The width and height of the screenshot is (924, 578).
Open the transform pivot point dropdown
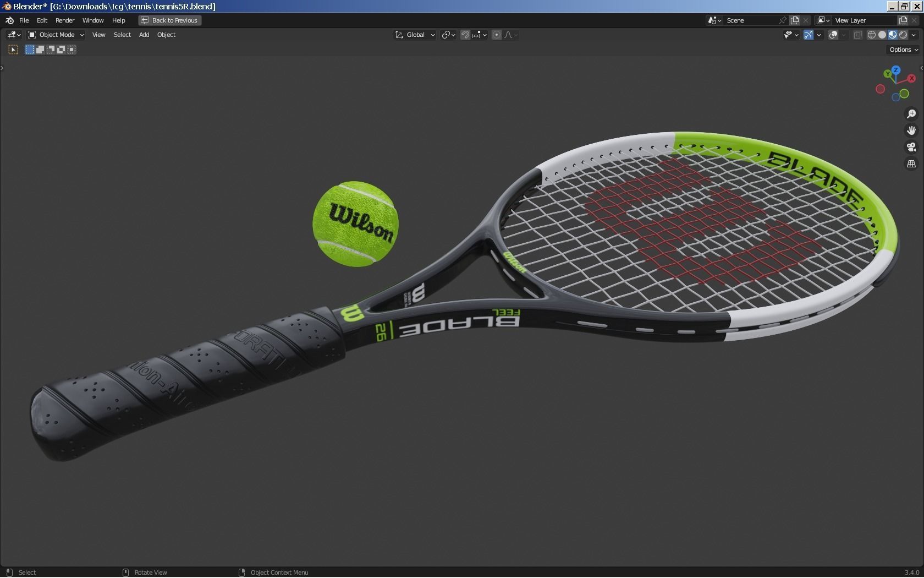click(448, 35)
